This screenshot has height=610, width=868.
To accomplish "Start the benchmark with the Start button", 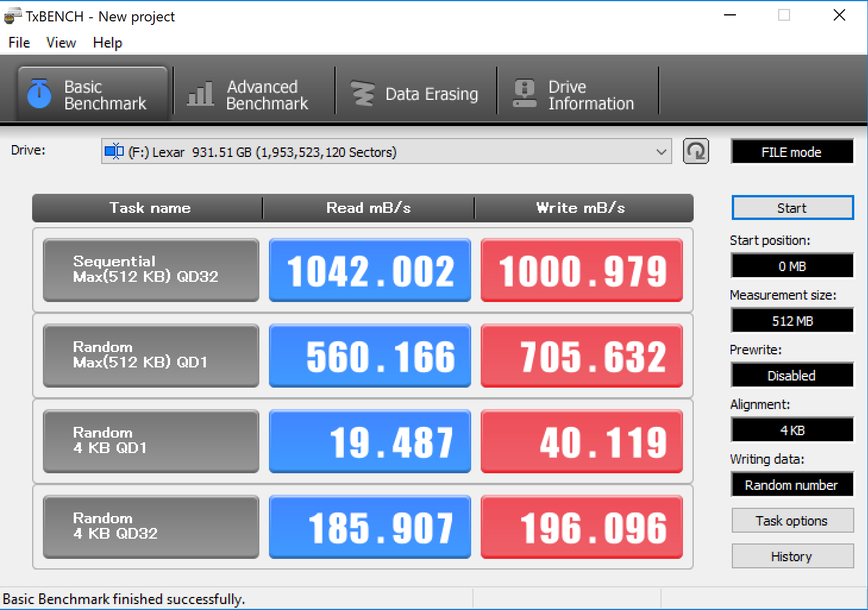I will tap(792, 208).
